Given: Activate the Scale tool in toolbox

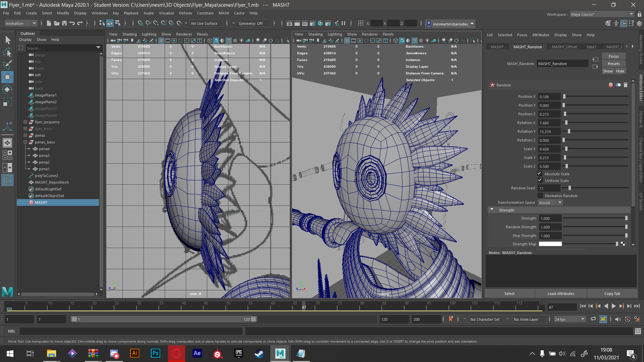Looking at the screenshot, I should (x=7, y=102).
